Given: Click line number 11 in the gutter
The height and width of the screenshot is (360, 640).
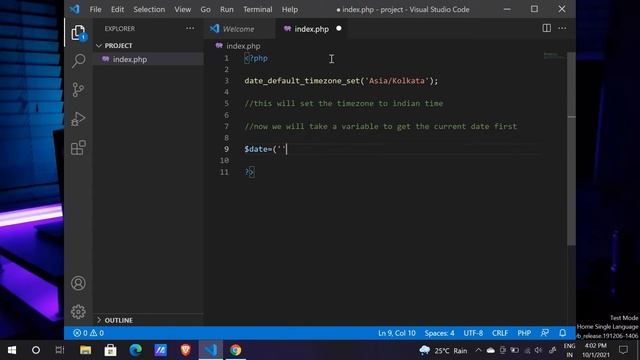Looking at the screenshot, I should pyautogui.click(x=224, y=172).
